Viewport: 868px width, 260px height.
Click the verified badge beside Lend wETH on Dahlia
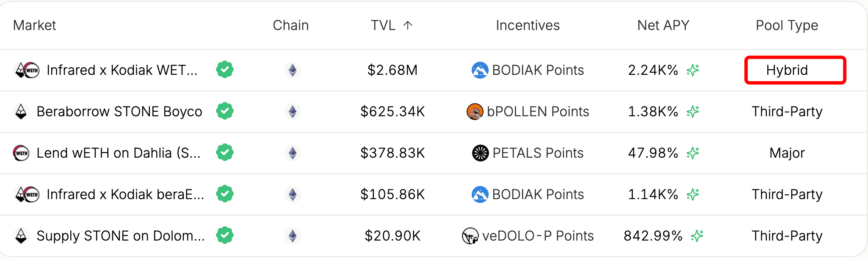click(x=225, y=152)
